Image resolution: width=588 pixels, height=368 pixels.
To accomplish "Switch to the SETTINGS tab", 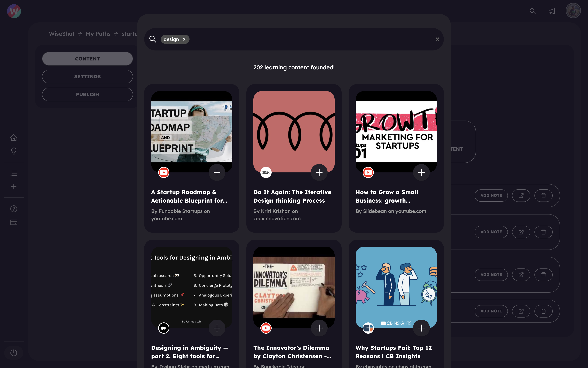I will [87, 76].
